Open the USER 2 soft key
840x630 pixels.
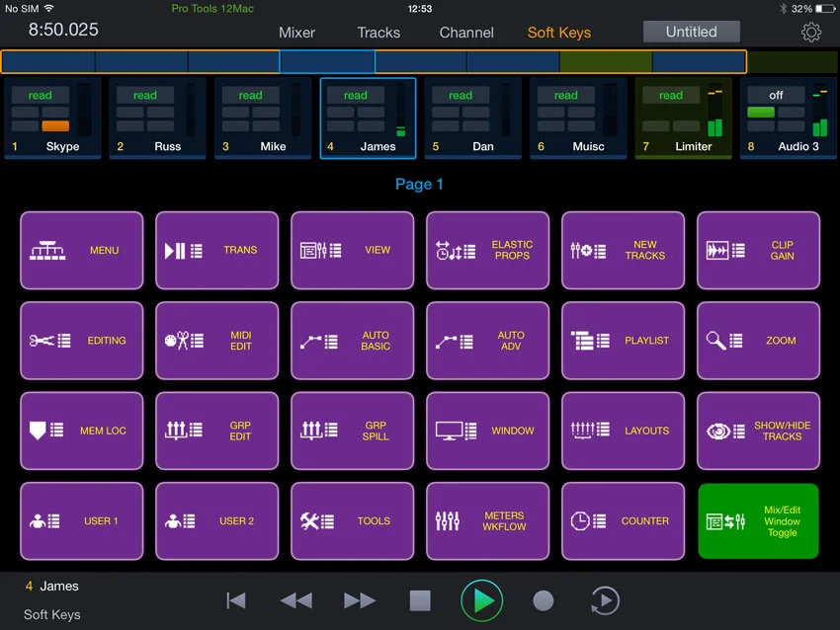[x=217, y=520]
